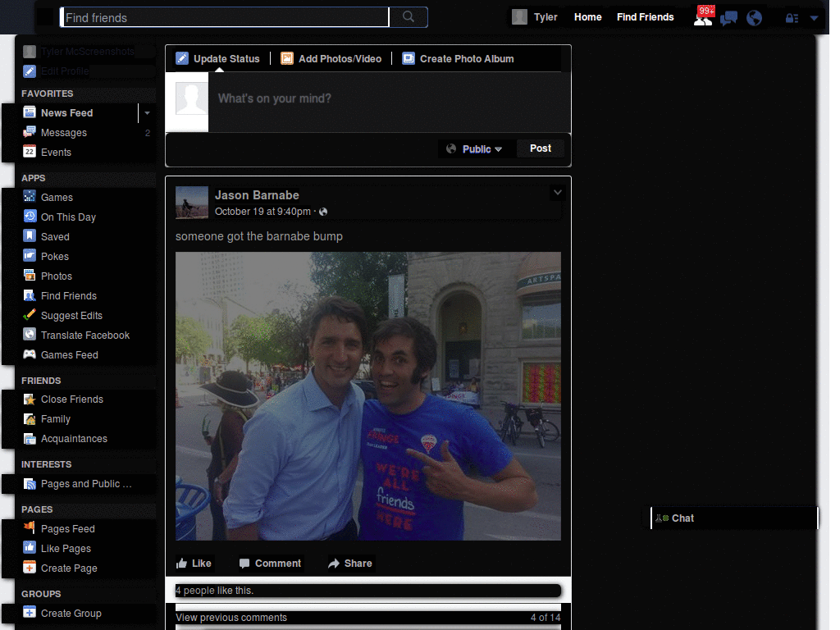Switch to the Add Photos/Video tab
This screenshot has height=630, width=840.
click(x=331, y=59)
